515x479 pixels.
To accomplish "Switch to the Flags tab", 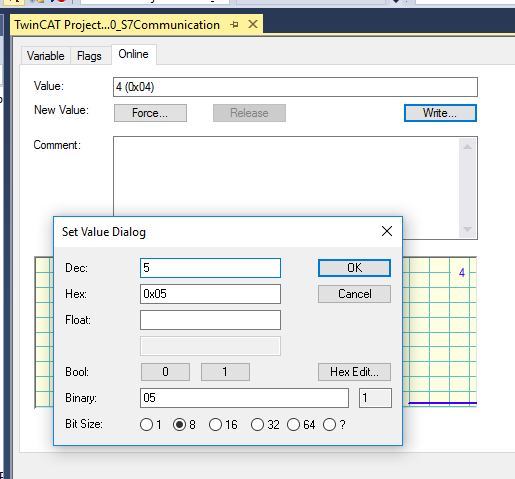I will [89, 56].
